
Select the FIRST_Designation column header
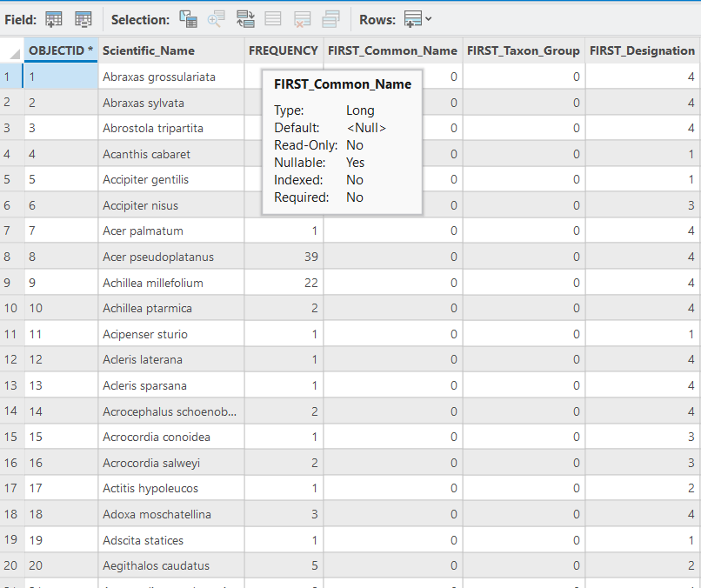pos(643,50)
